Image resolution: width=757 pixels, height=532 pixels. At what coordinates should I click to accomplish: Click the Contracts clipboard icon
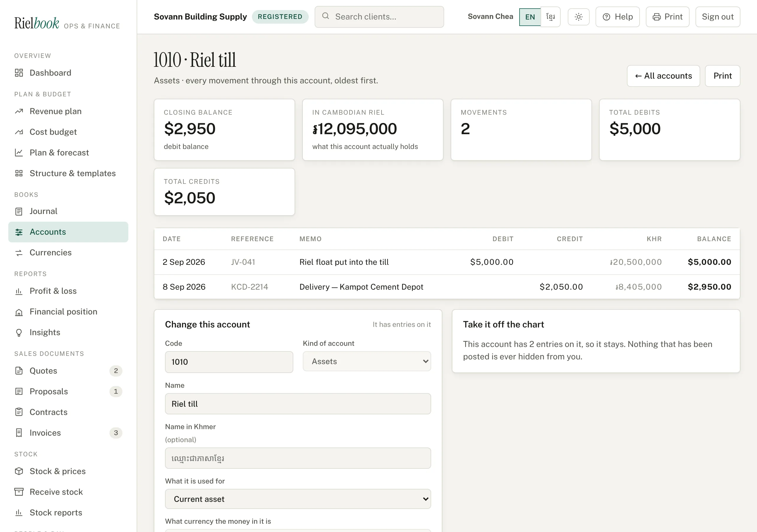tap(19, 412)
